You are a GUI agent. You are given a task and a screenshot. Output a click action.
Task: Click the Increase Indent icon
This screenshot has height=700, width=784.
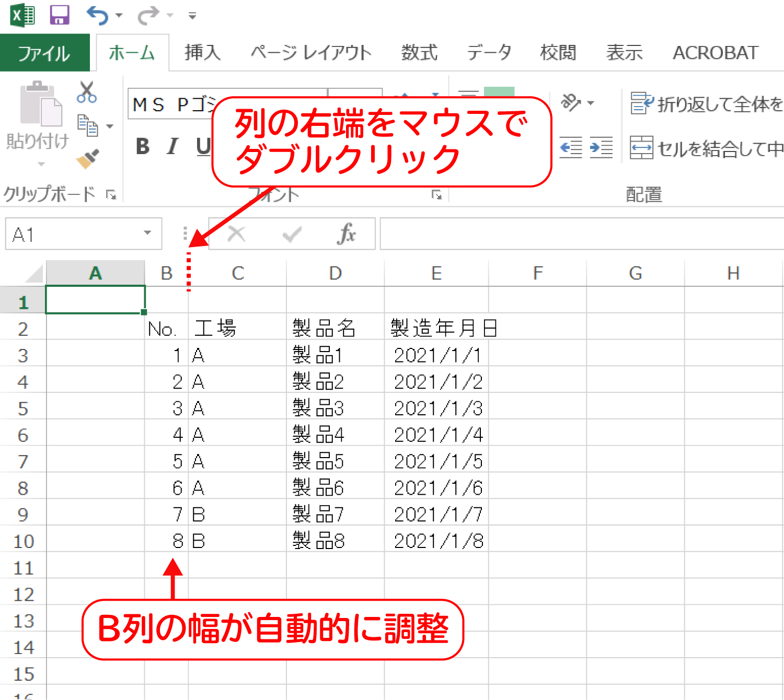[601, 147]
